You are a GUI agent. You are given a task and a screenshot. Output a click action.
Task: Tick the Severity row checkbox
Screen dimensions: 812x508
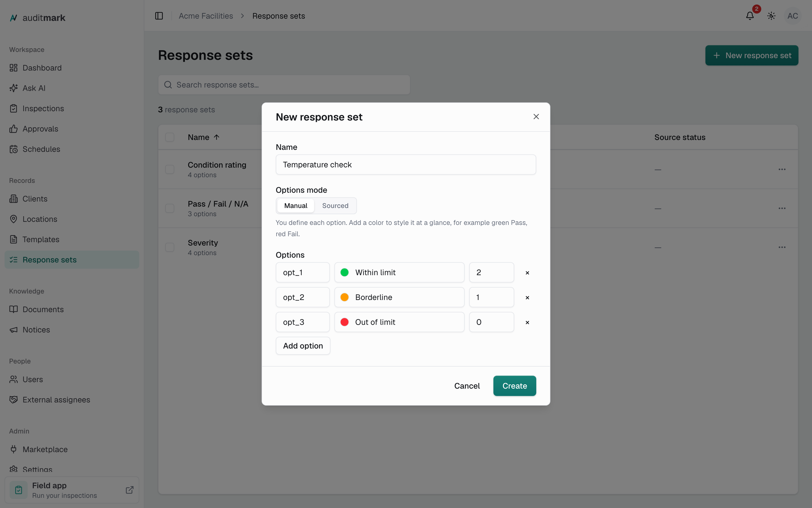pyautogui.click(x=170, y=247)
